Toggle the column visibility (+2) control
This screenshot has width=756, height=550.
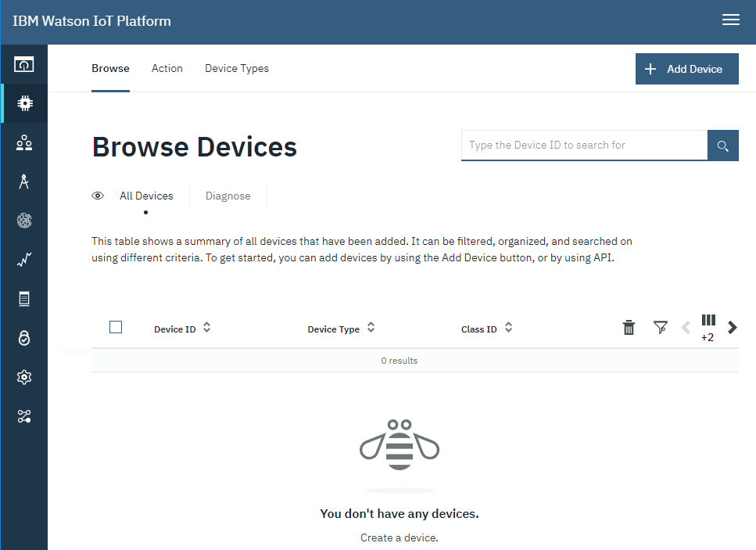click(x=708, y=325)
